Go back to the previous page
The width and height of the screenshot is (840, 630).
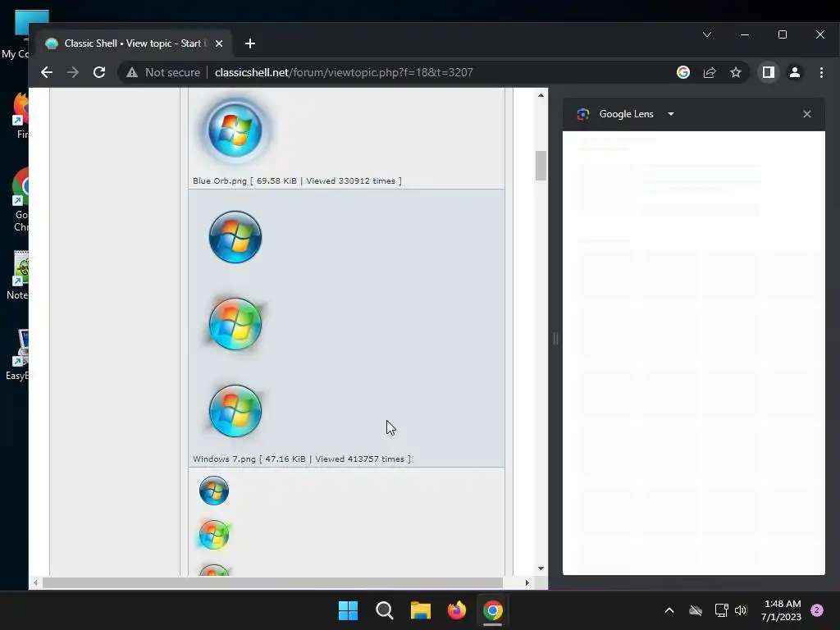47,72
